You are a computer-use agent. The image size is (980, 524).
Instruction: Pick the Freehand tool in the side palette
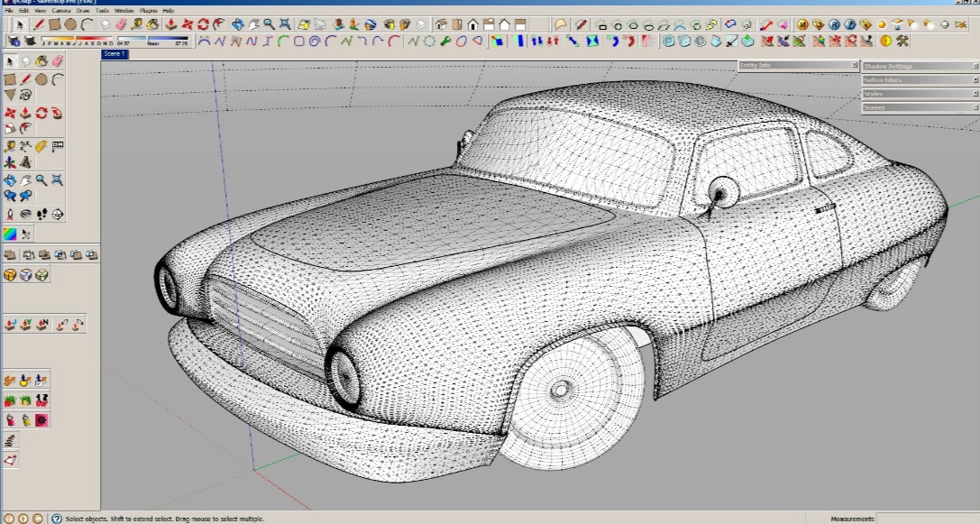click(25, 95)
